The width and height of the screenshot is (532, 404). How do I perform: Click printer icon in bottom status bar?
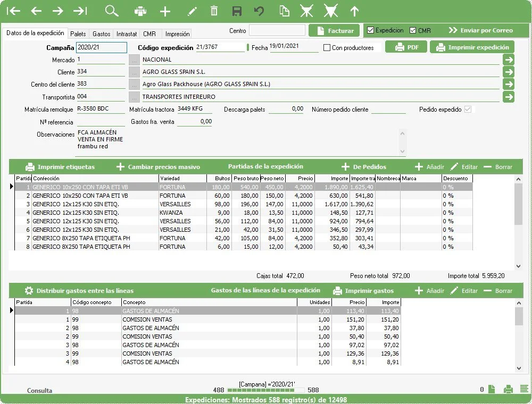click(508, 390)
